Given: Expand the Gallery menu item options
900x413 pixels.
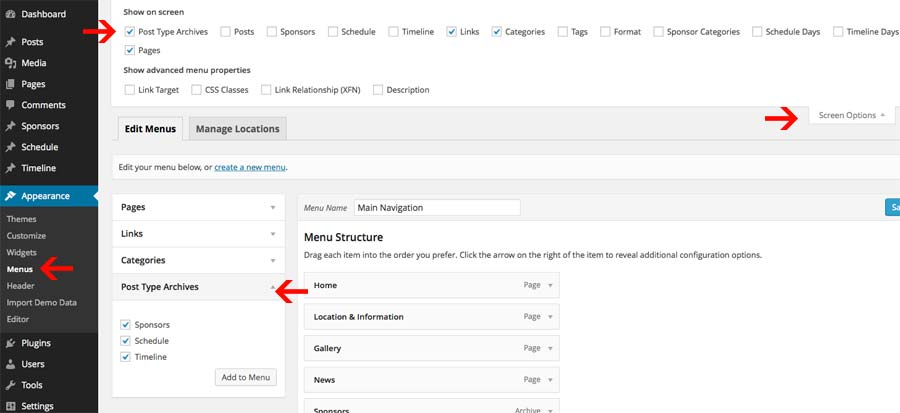Looking at the screenshot, I should point(550,348).
